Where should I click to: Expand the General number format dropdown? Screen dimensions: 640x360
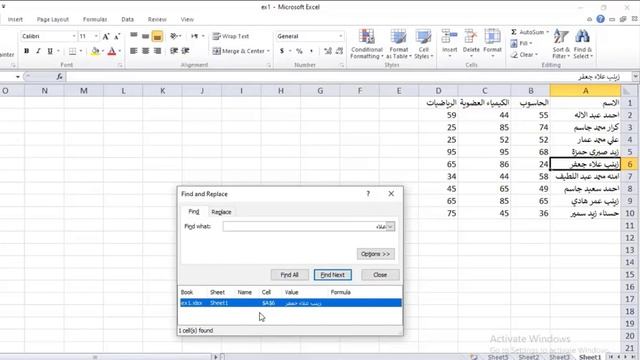pyautogui.click(x=340, y=36)
